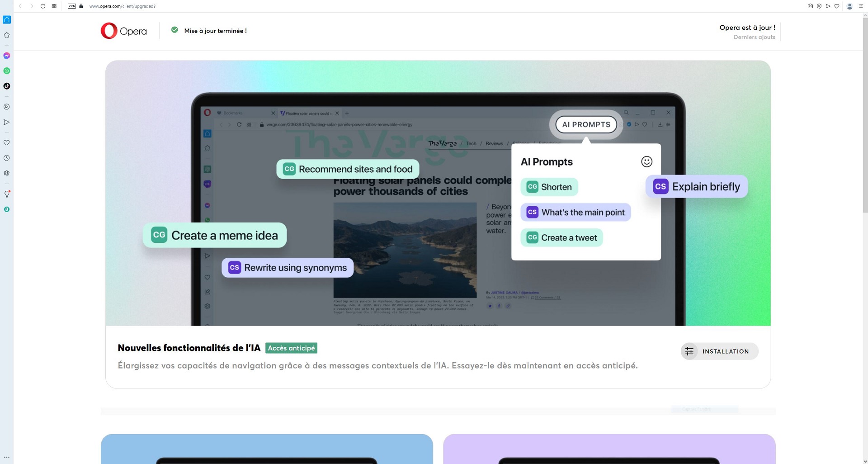868x464 pixels.
Task: Click 'Nouvelles fonctionnalités de l'IA' heading
Action: [x=189, y=348]
